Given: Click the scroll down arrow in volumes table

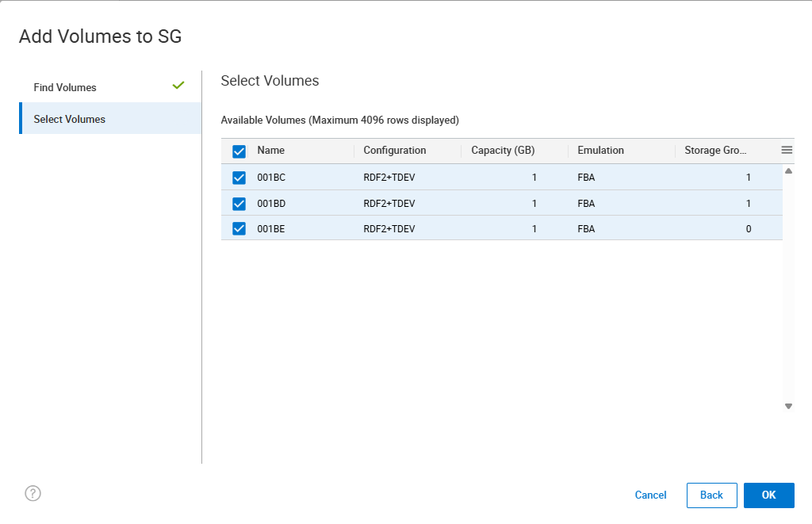Looking at the screenshot, I should pos(788,406).
